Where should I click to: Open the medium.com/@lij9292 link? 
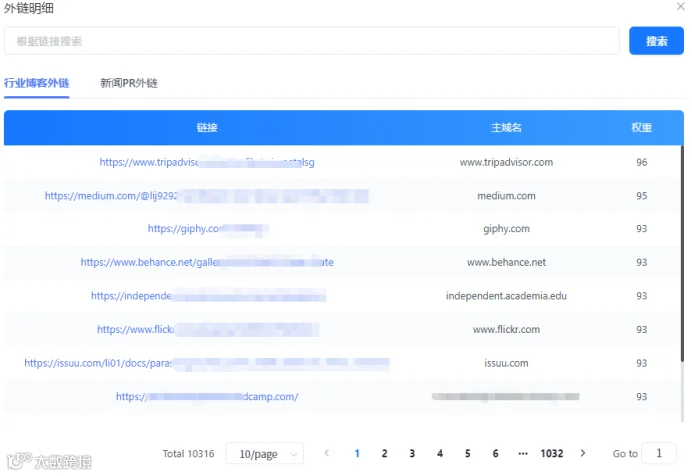coord(207,196)
